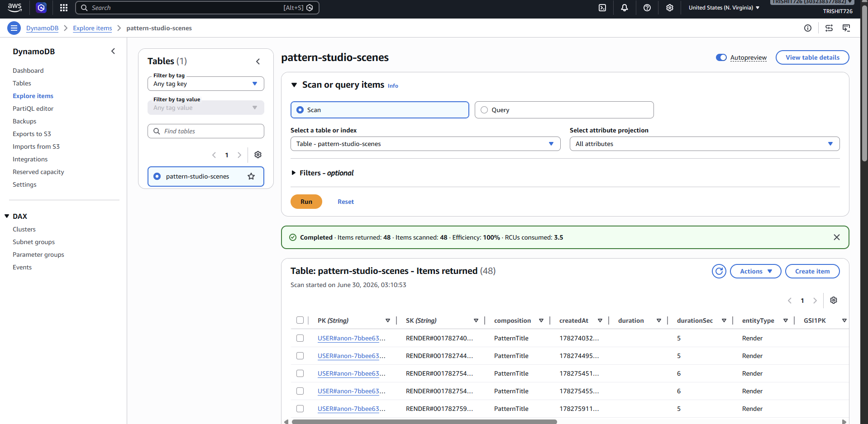Open the Actions dropdown button
This screenshot has width=868, height=424.
[756, 271]
